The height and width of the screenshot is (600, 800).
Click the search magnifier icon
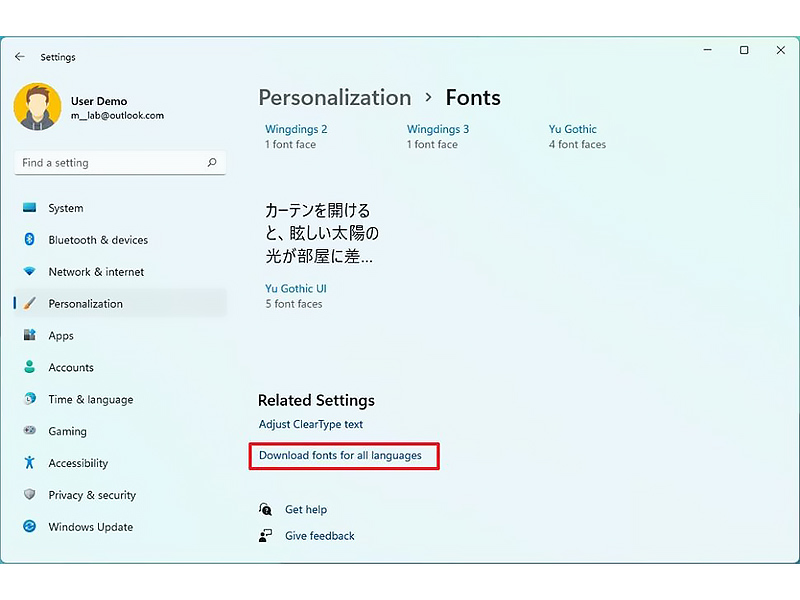coord(212,162)
